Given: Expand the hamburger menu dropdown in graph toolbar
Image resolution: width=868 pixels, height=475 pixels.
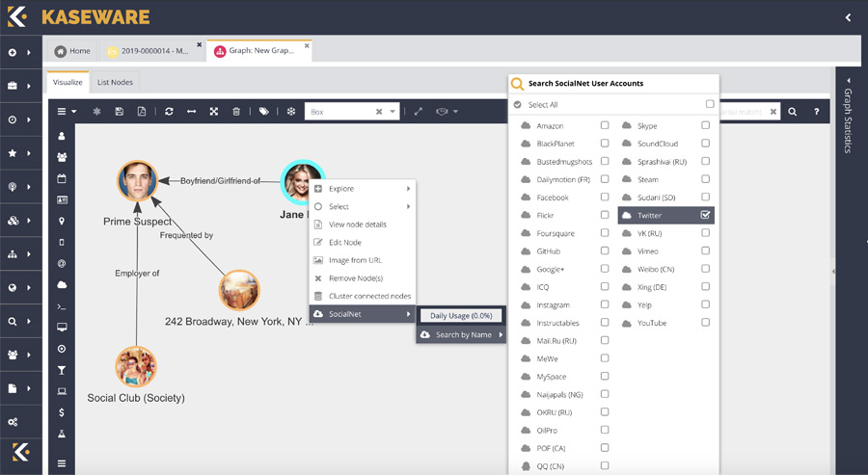Looking at the screenshot, I should (67, 111).
